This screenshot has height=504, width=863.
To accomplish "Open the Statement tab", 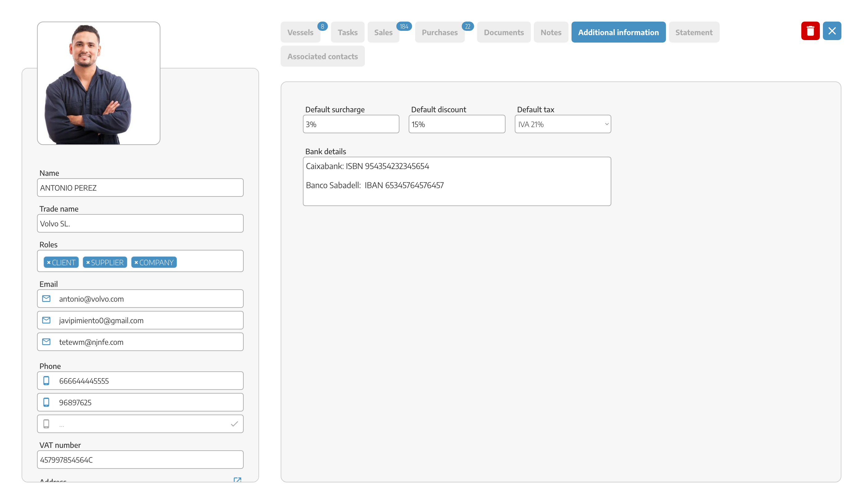I will [x=694, y=32].
